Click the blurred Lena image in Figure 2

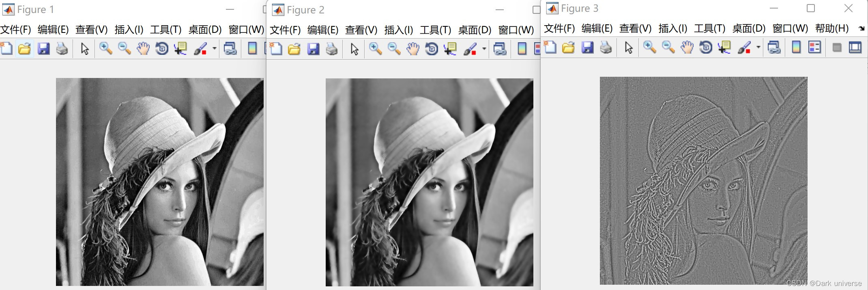coord(430,182)
